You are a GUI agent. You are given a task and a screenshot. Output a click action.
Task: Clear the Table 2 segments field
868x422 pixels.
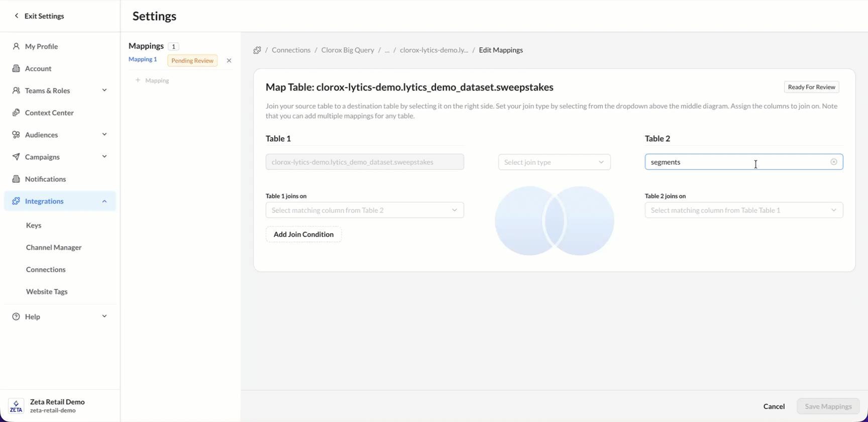point(834,162)
